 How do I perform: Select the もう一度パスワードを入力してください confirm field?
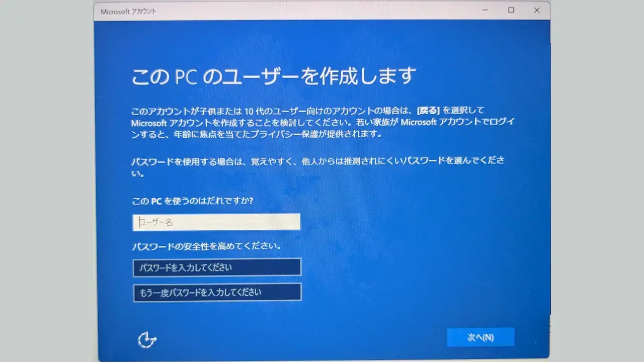point(217,292)
